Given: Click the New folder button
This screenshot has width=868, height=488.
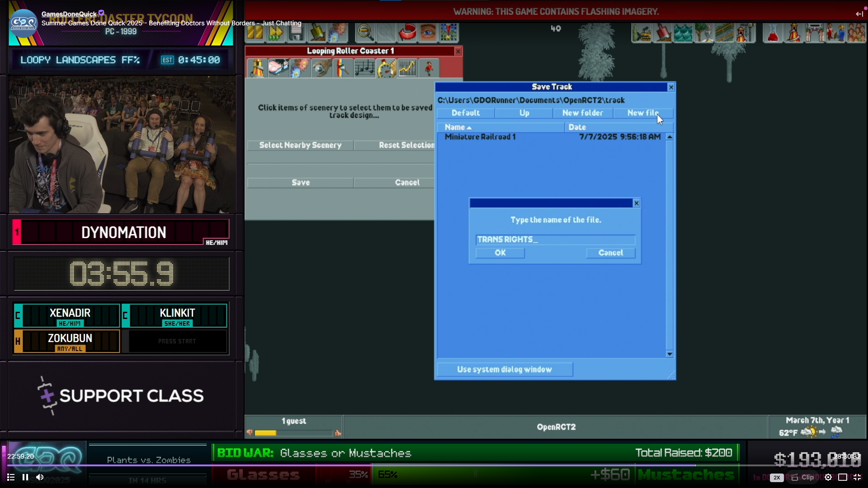Looking at the screenshot, I should coord(583,113).
